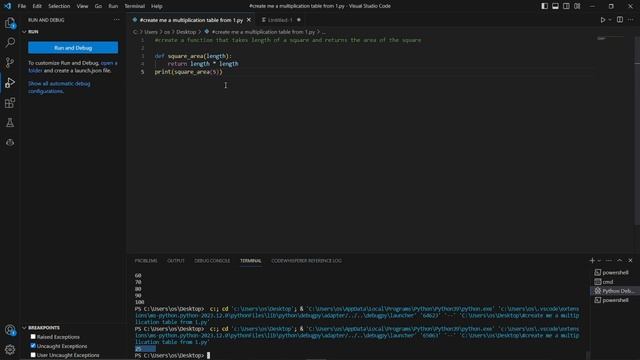The height and width of the screenshot is (360, 640).
Task: Open terminal panel ellipsis actions
Action: tap(609, 260)
